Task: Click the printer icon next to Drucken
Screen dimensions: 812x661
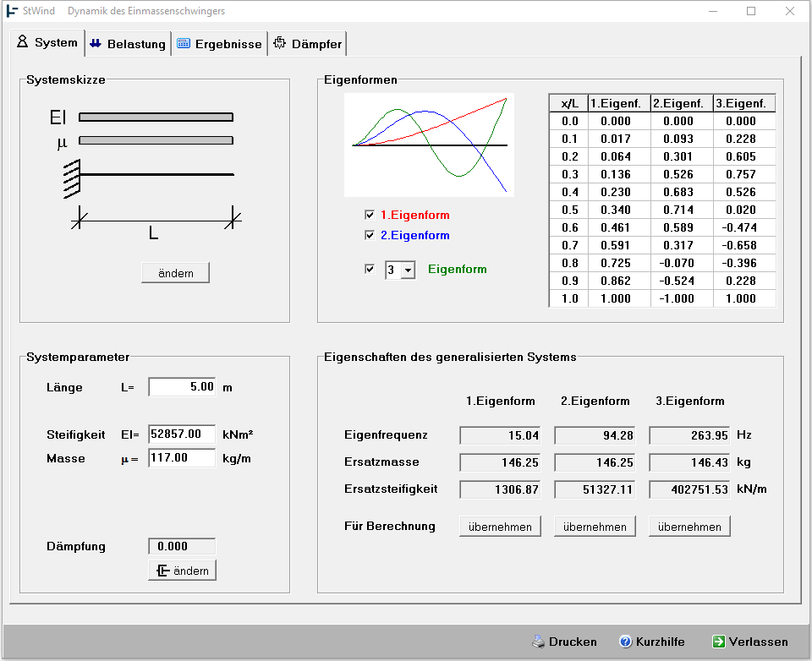Action: [x=539, y=642]
